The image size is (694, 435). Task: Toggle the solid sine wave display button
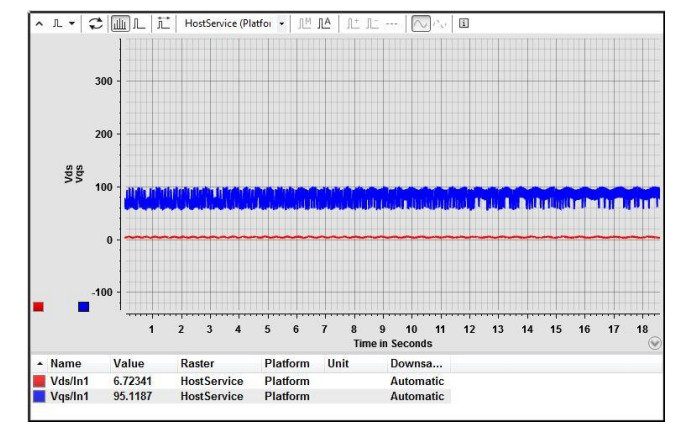coord(421,23)
